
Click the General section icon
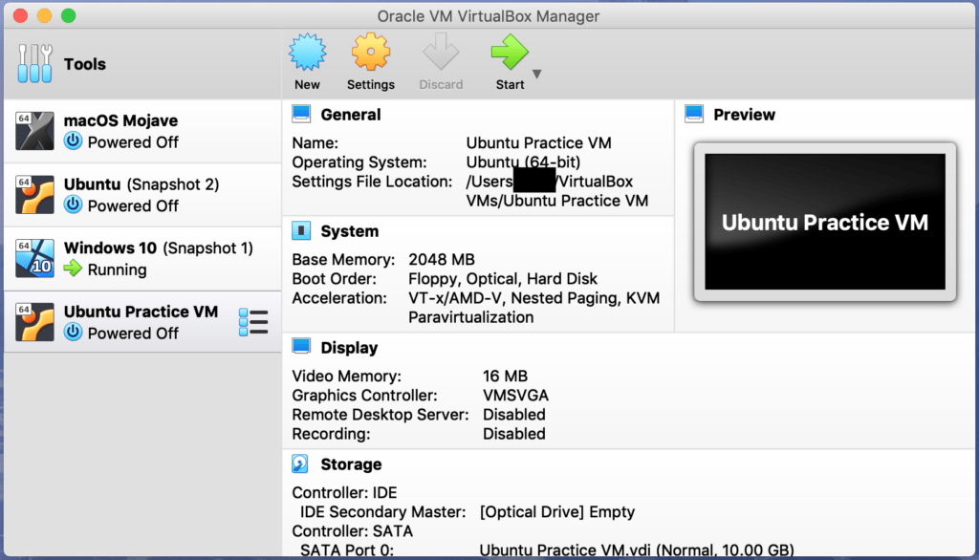pos(301,115)
